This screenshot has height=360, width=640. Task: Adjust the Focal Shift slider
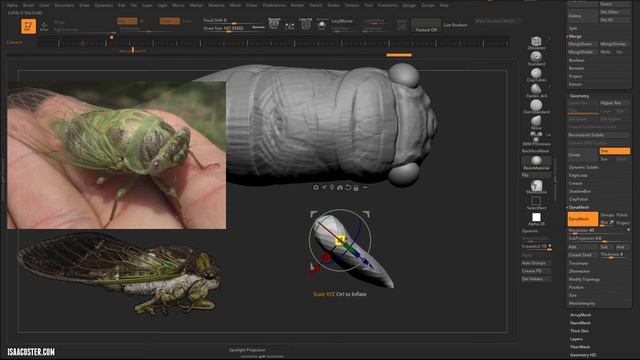tap(234, 20)
